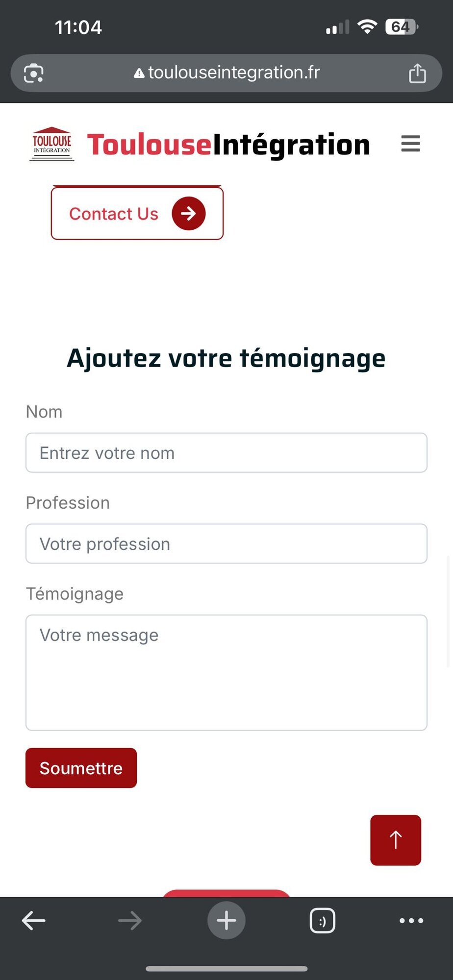Tap the ToulouseIntégration site title link

(228, 145)
